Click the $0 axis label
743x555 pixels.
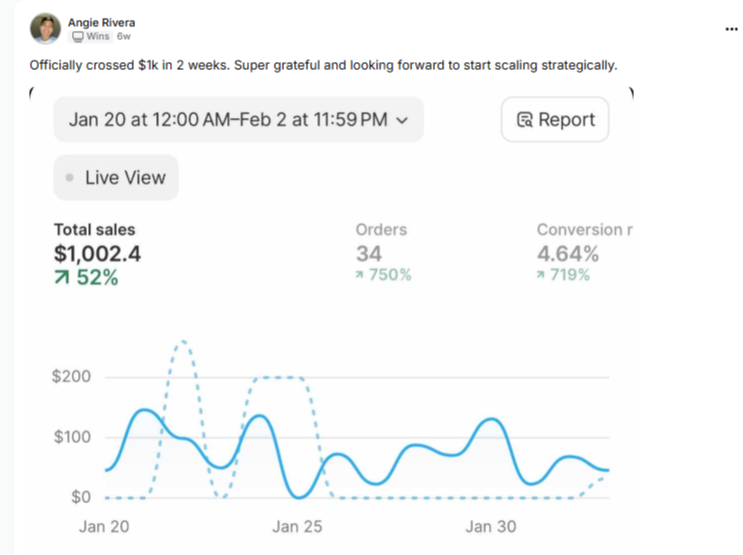(81, 497)
